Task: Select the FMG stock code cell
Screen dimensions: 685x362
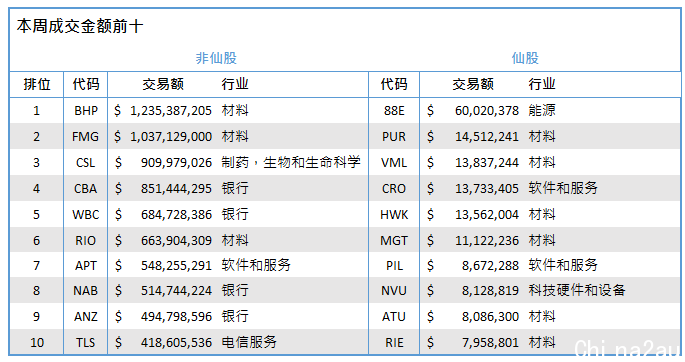Action: pos(85,137)
